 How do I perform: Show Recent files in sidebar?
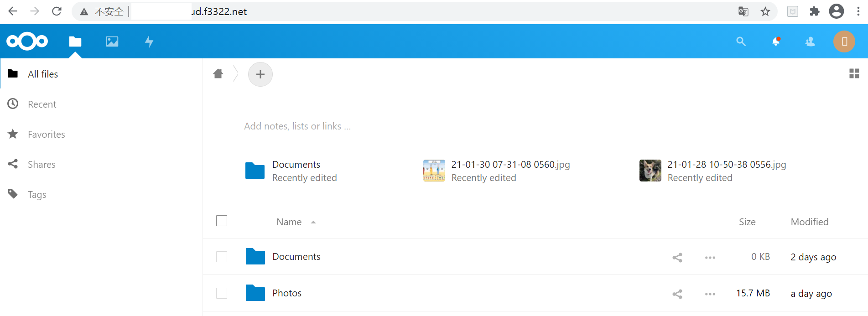42,104
